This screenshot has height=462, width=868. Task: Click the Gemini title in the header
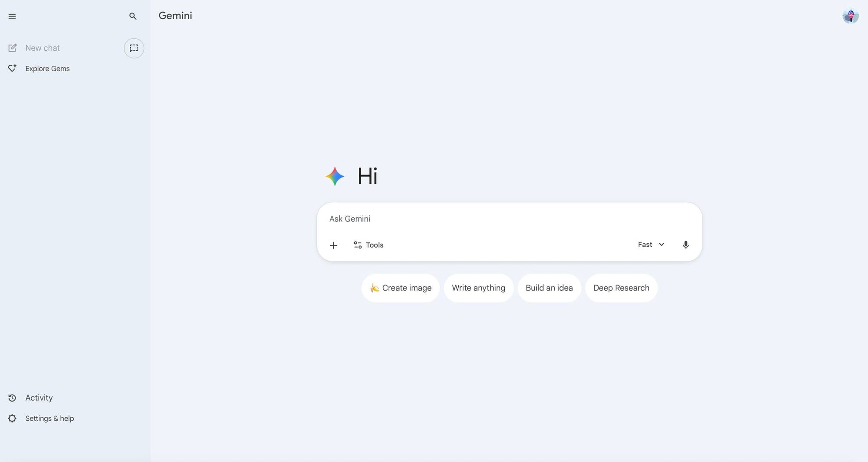pyautogui.click(x=175, y=16)
